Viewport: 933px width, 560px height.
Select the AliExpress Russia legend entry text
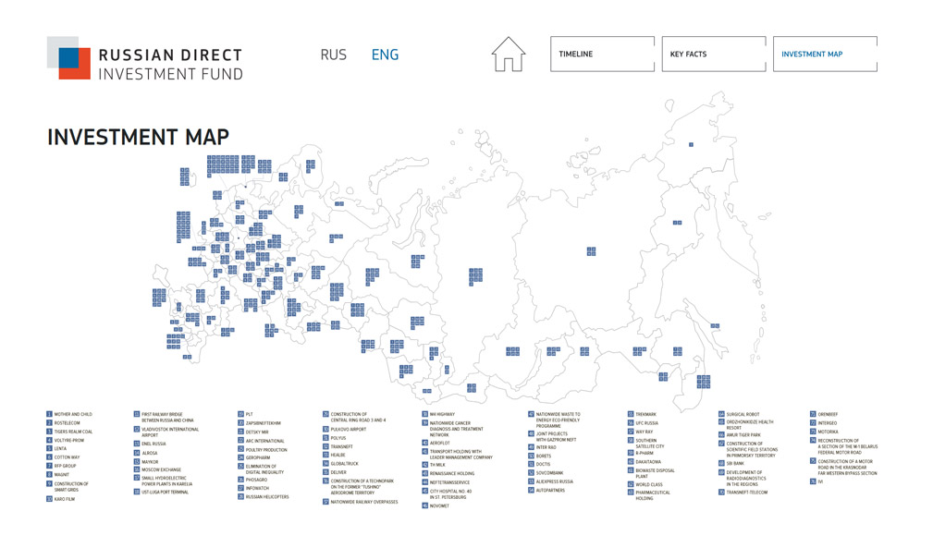click(555, 481)
